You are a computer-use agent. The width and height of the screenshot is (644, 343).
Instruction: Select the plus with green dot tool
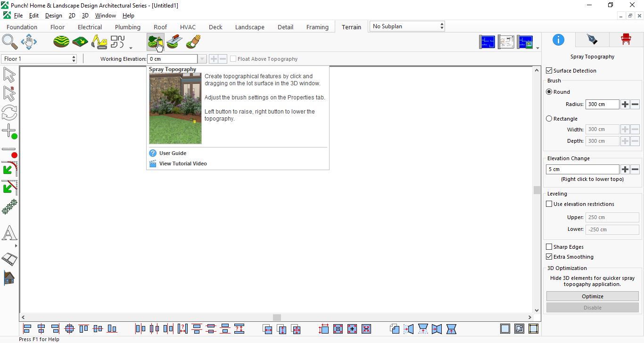coord(9,131)
